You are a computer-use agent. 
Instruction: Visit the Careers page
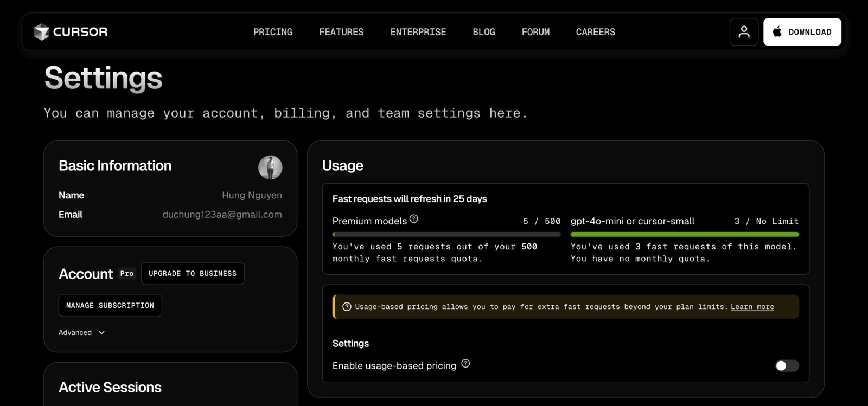point(595,32)
